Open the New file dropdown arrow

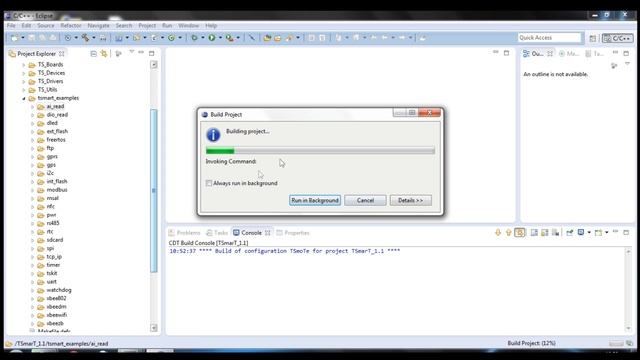23,38
